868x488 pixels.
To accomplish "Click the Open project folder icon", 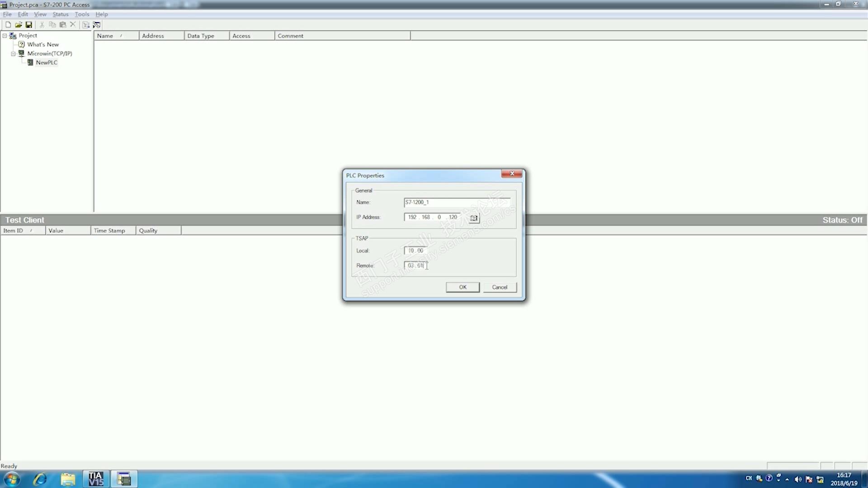I will click(19, 25).
